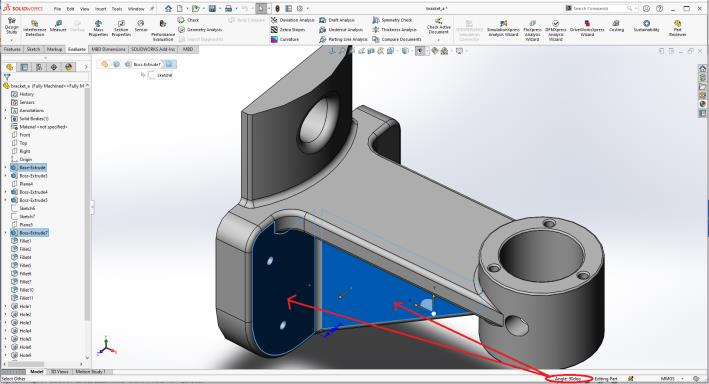The image size is (709, 384).
Task: Switch to the DisplayManager panel tab
Action: coord(69,67)
